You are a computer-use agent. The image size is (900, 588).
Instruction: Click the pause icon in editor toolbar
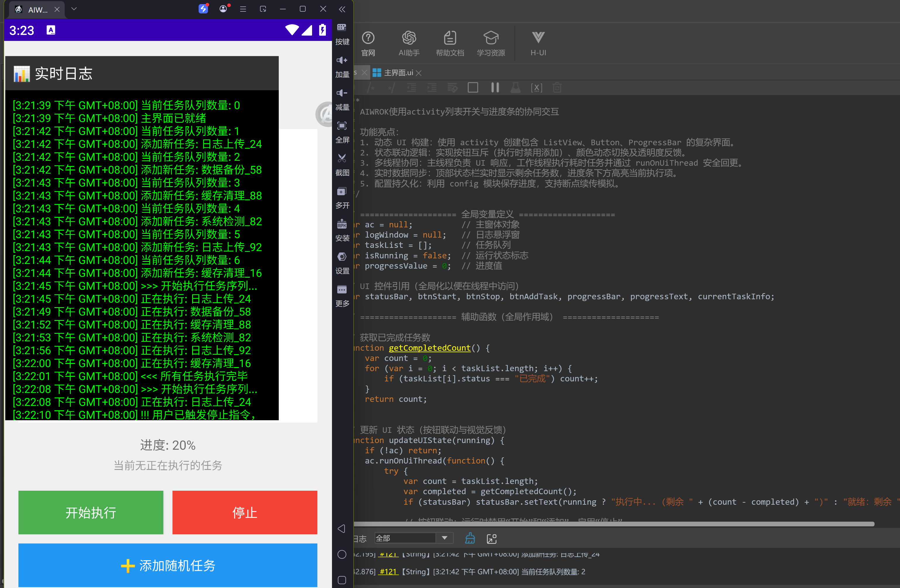click(495, 88)
